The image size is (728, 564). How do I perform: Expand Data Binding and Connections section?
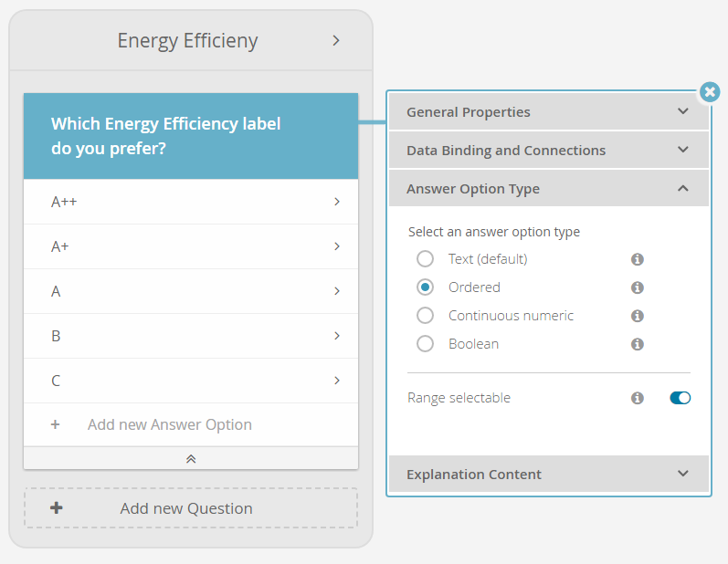coord(548,150)
